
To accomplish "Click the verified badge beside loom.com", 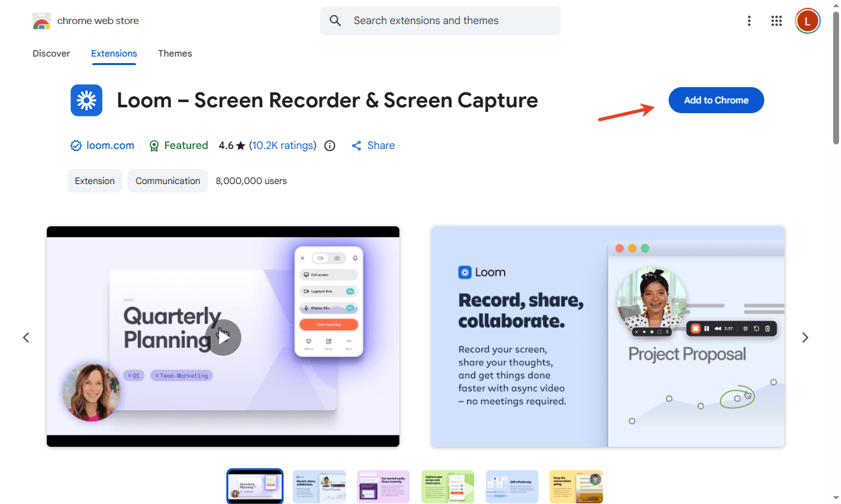I will 75,146.
